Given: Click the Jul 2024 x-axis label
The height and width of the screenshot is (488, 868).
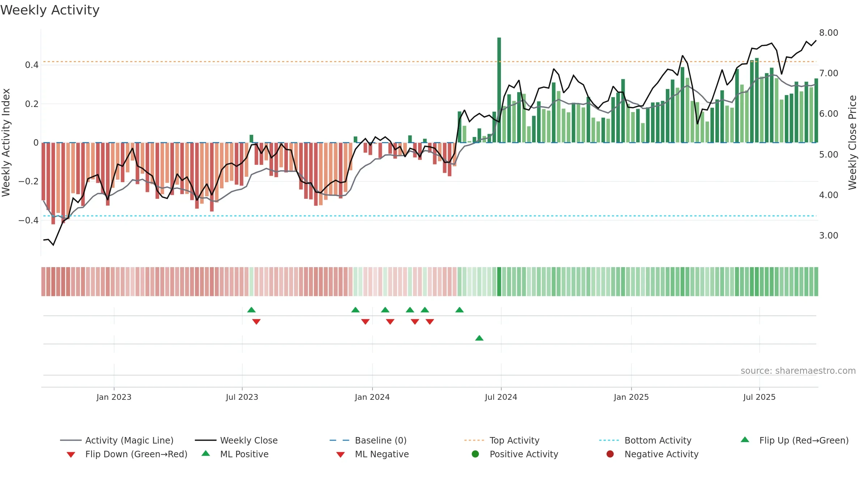Looking at the screenshot, I should 501,397.
